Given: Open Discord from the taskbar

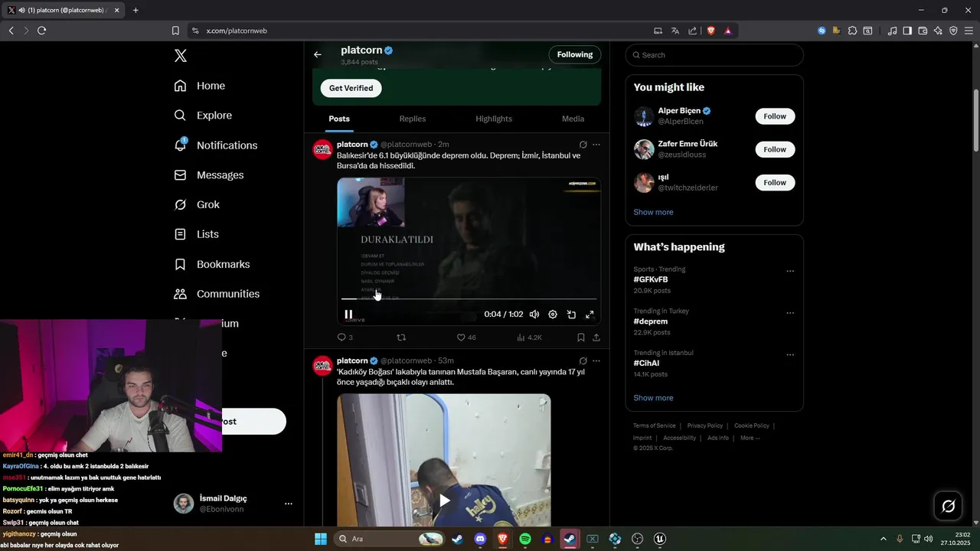Looking at the screenshot, I should 480,539.
